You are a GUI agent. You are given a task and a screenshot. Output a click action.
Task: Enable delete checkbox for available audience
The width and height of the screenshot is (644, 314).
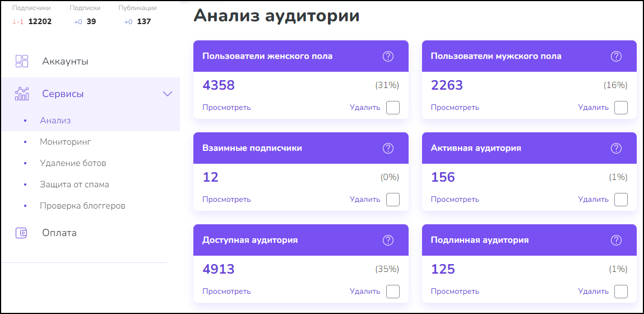[x=393, y=292]
